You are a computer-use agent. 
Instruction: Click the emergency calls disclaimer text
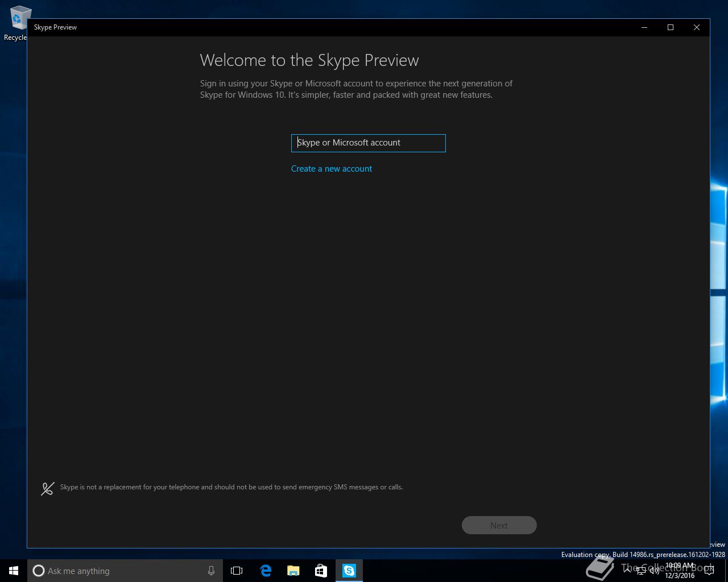pyautogui.click(x=231, y=487)
